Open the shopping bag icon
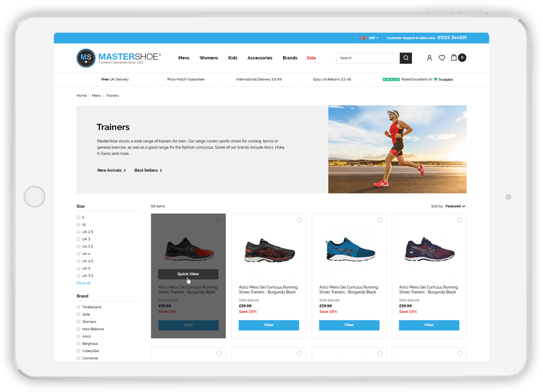This screenshot has width=543, height=392. click(454, 57)
